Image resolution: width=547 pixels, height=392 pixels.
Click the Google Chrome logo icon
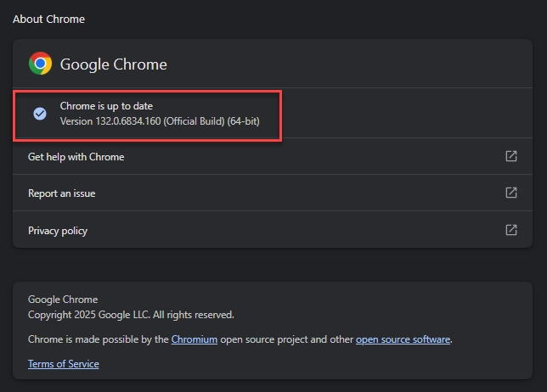tap(40, 64)
